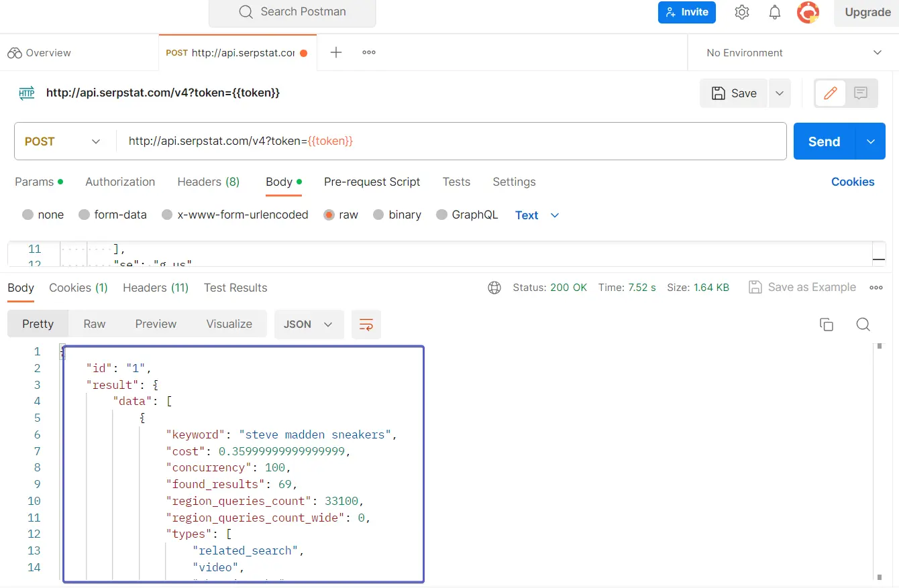This screenshot has width=899, height=588.
Task: Select the raw body radio button
Action: 329,215
